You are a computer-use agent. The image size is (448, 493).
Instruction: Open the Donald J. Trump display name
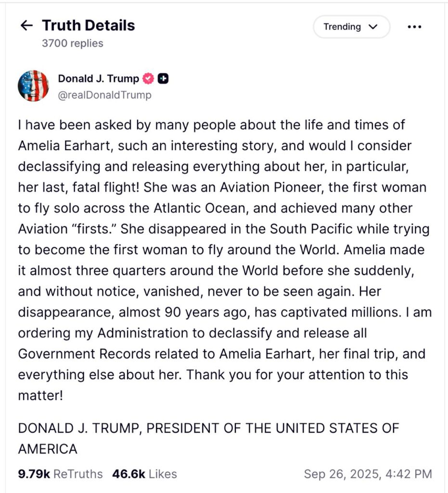pyautogui.click(x=98, y=78)
